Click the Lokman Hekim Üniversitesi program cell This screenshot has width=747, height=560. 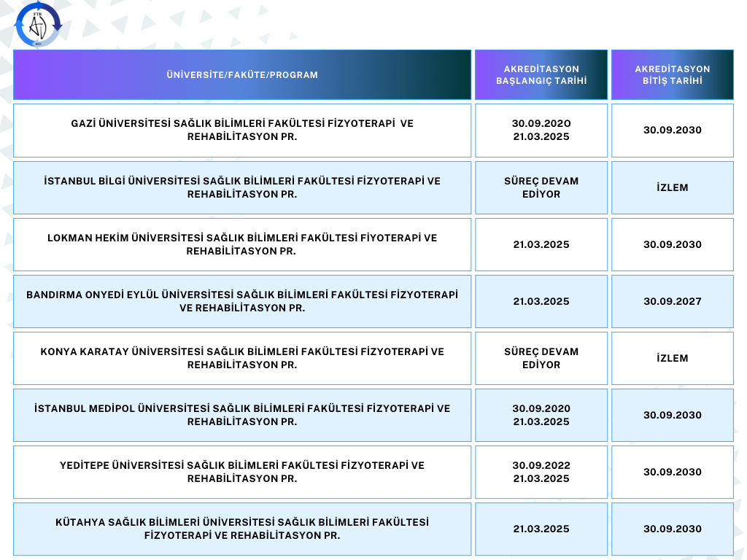(242, 244)
